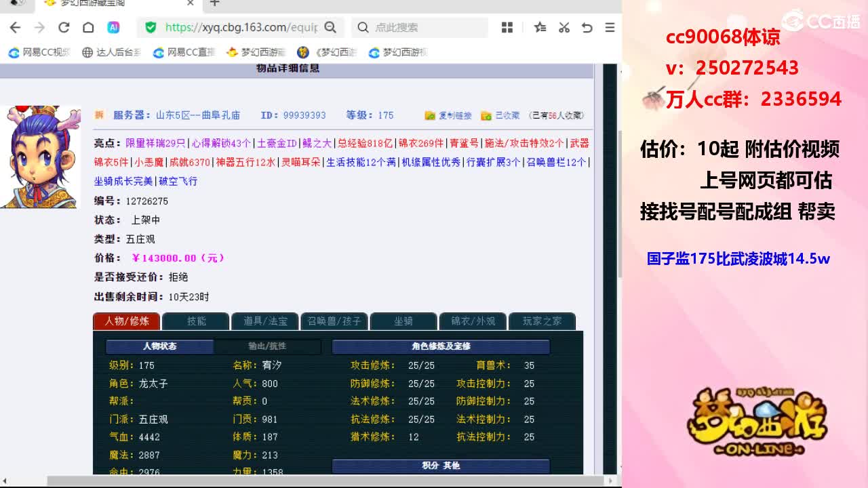Click the 已收藏 favorite folder icon
This screenshot has height=488, width=868.
[x=486, y=116]
